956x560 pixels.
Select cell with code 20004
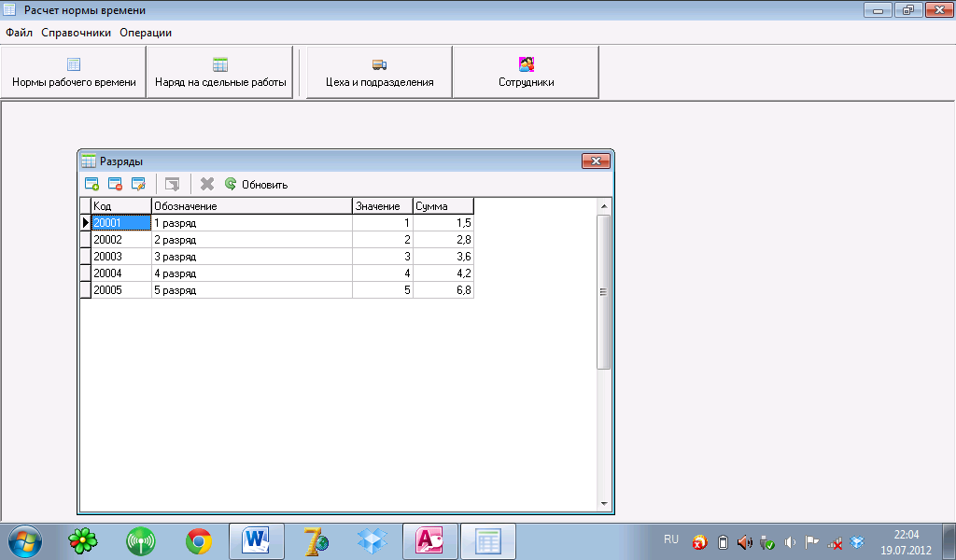[121, 273]
